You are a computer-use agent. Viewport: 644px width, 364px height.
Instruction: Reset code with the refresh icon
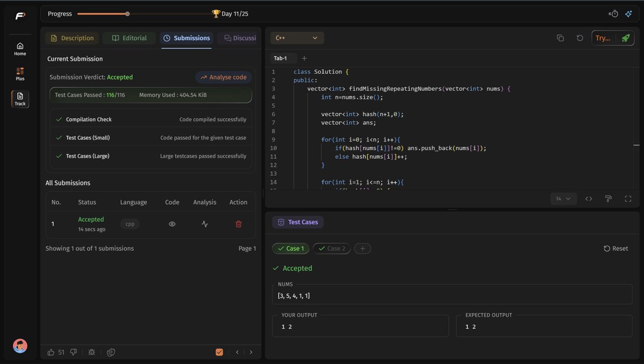click(580, 38)
